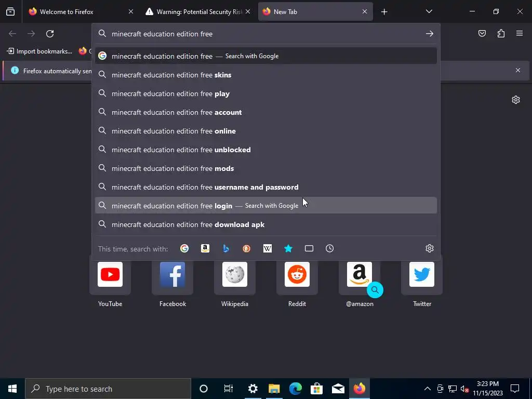532x399 pixels.
Task: Open Settings gear on the taskbar
Action: (x=253, y=389)
